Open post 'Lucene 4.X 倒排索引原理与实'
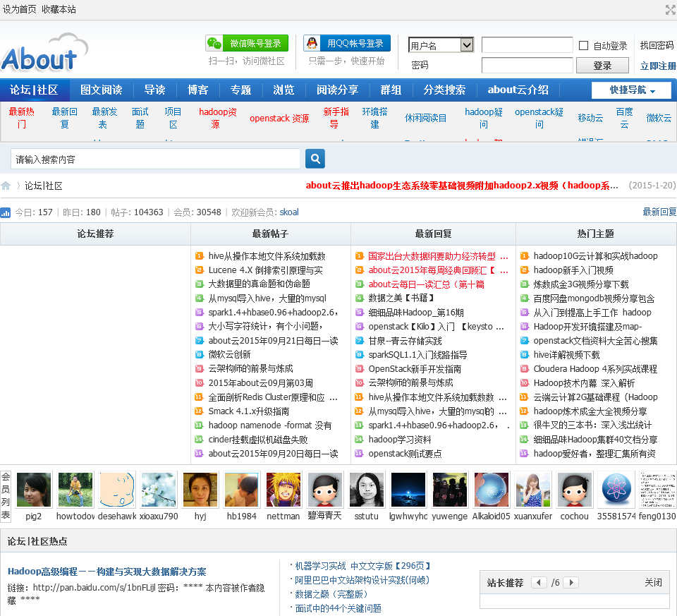The height and width of the screenshot is (616, 677). (265, 270)
